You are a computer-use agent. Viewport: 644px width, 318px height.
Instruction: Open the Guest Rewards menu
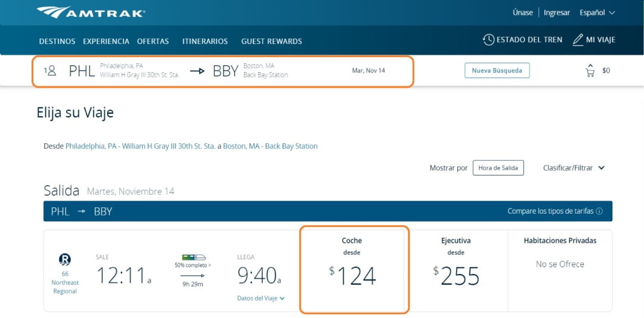coord(271,42)
